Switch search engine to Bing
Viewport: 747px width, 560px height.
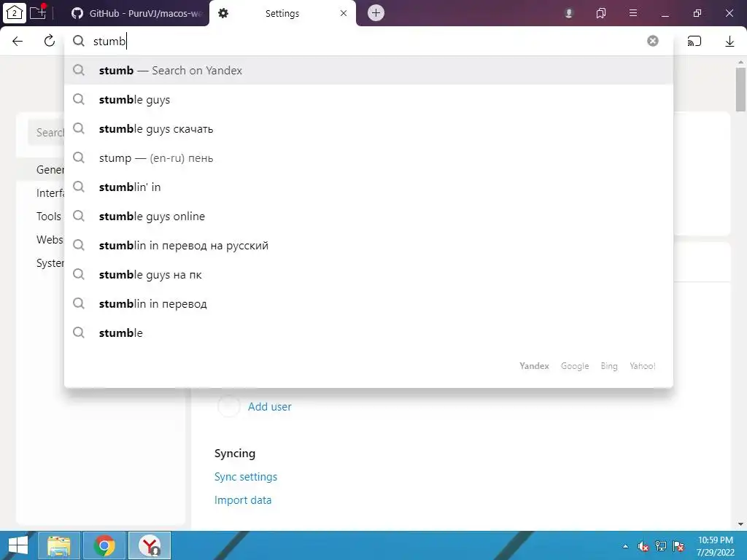tap(609, 366)
